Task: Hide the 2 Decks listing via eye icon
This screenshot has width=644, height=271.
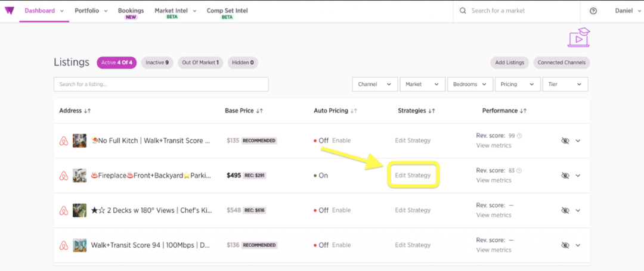Action: point(565,210)
